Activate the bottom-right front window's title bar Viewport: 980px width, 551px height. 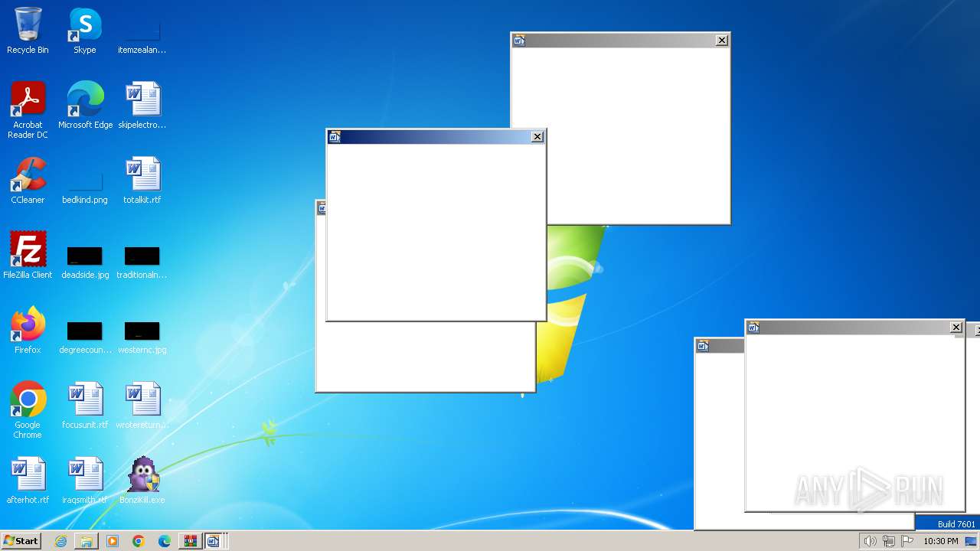coord(854,327)
